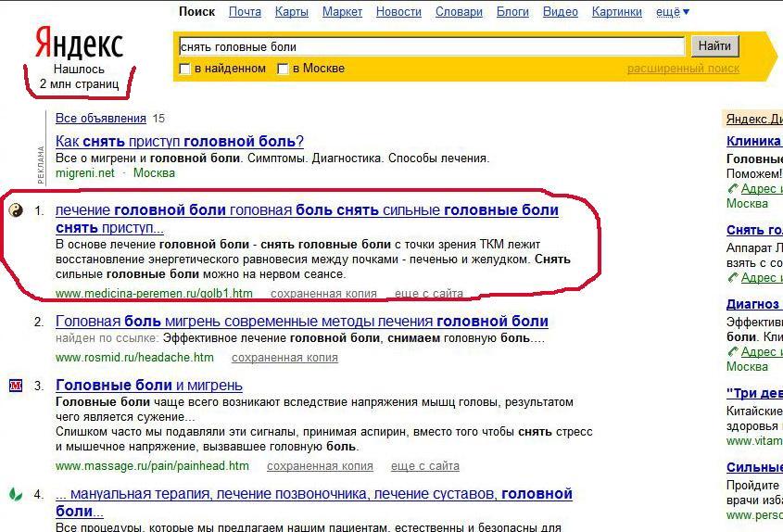Click the 'найден по ссылке:' label
This screenshot has height=532, width=783.
click(x=107, y=338)
